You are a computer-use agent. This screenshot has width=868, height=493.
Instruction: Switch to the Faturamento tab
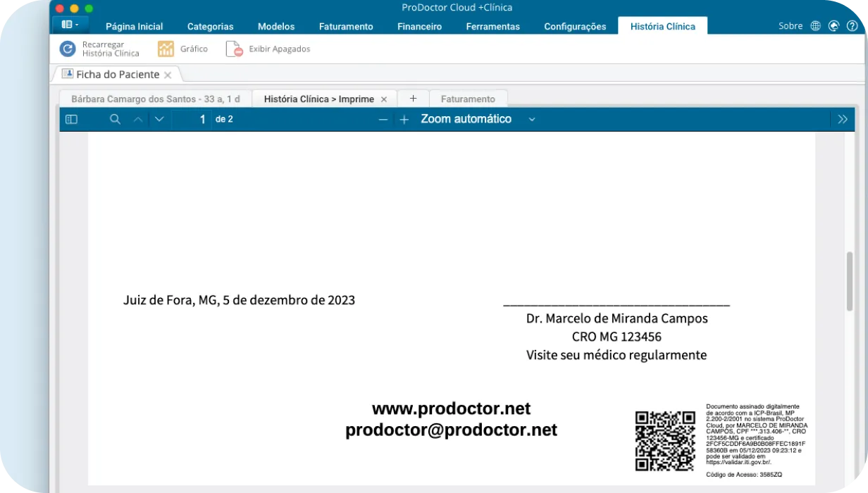coord(468,99)
